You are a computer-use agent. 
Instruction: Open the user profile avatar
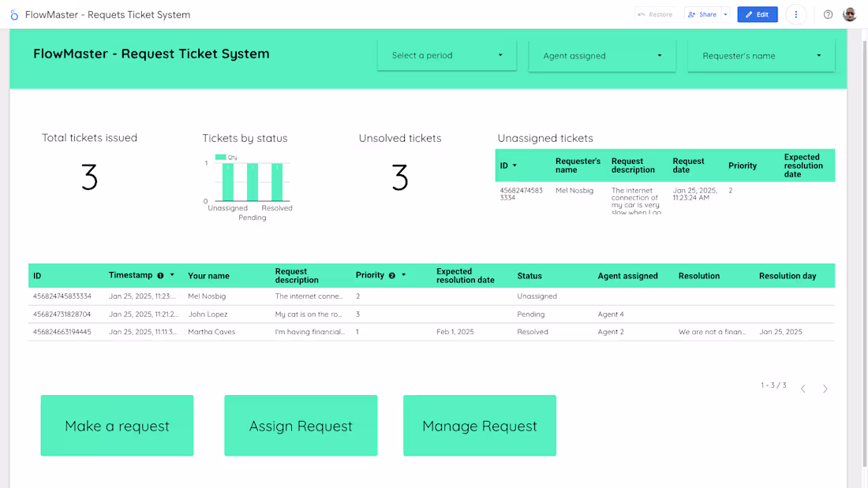(849, 14)
